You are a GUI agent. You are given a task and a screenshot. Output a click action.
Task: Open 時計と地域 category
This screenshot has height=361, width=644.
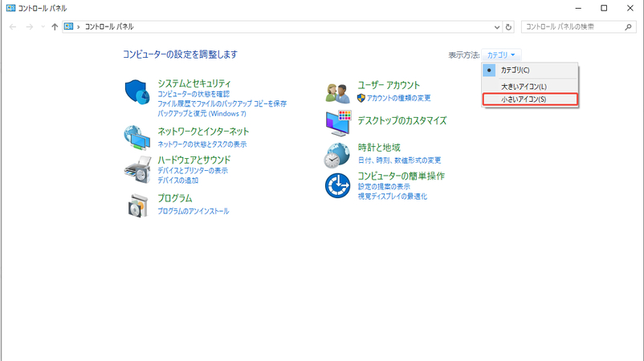[x=379, y=148]
